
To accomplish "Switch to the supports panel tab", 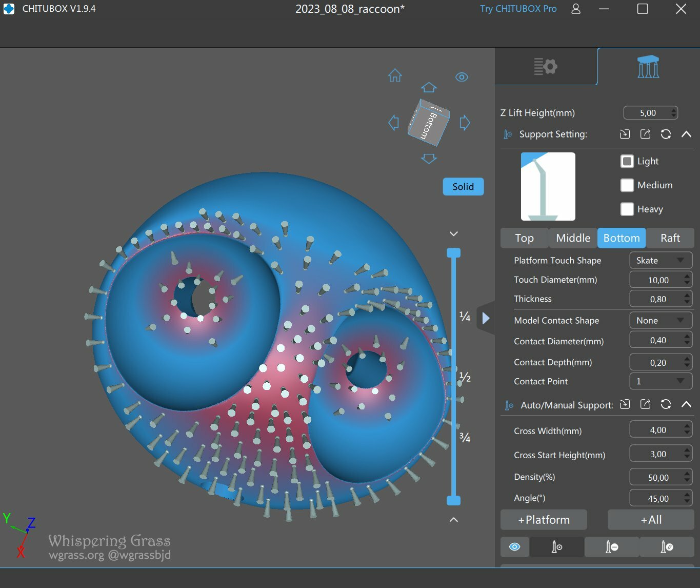I will click(648, 67).
